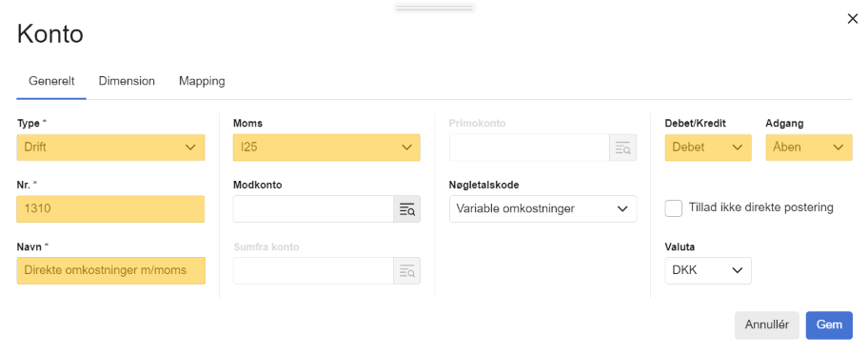The width and height of the screenshot is (868, 354).
Task: Enable Tillad ikke direkte postering checkbox
Action: (674, 208)
